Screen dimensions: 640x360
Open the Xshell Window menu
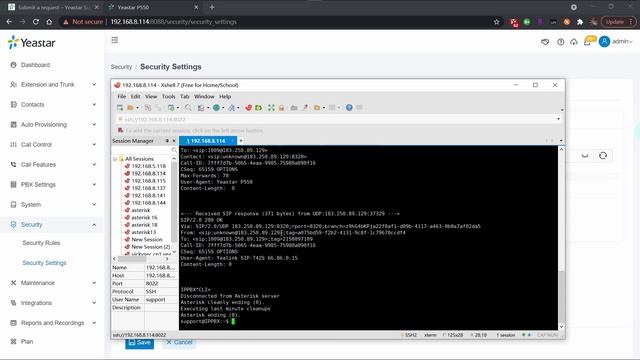(204, 97)
